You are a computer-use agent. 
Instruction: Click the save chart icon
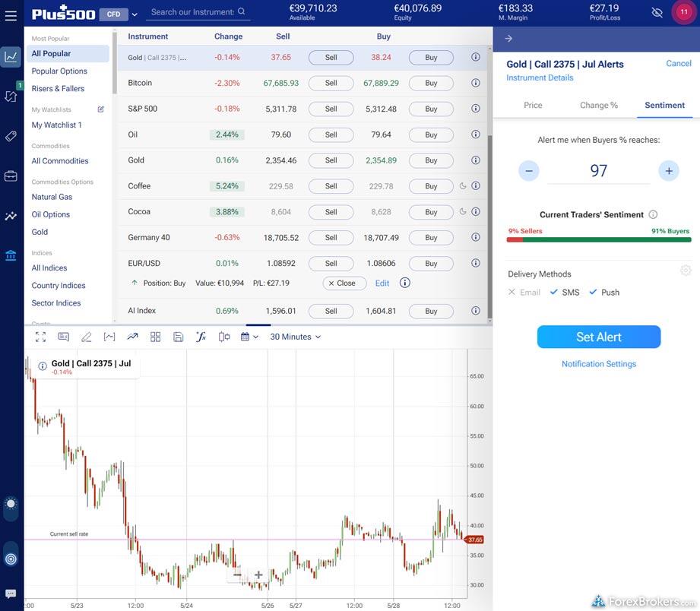[178, 337]
